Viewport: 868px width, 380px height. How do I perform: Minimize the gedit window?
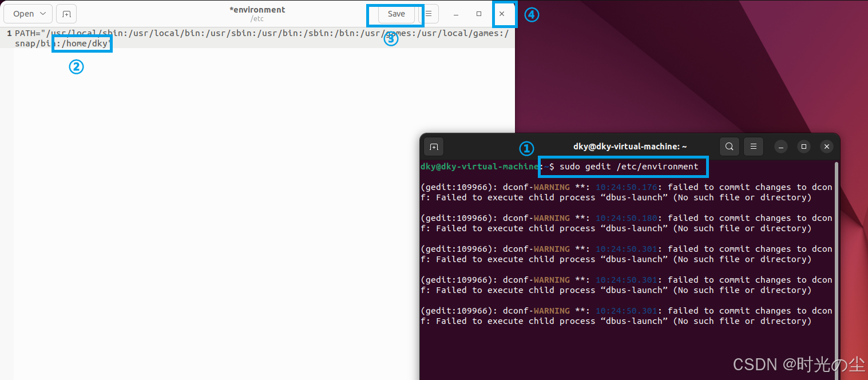(x=456, y=14)
